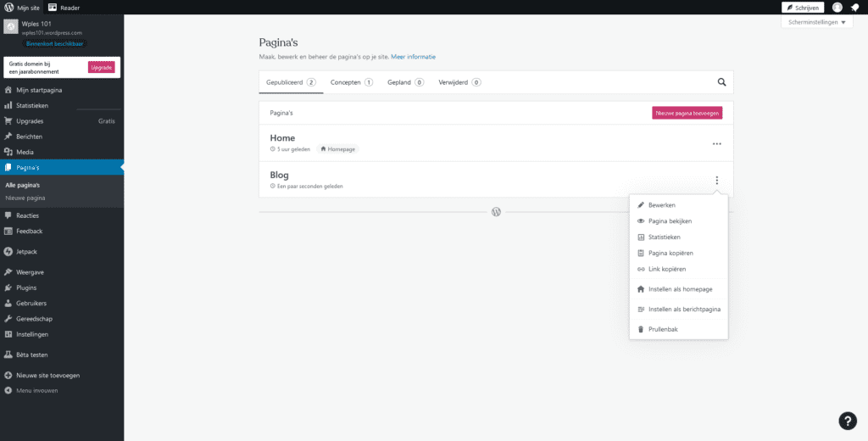Open the user avatar profile icon
The height and width of the screenshot is (441, 868).
pyautogui.click(x=837, y=8)
